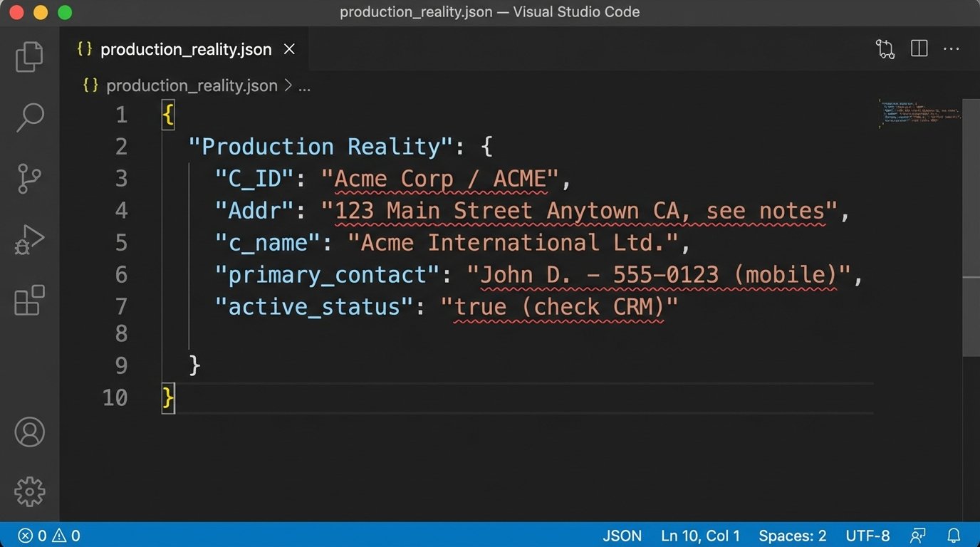This screenshot has width=980, height=547.
Task: Open the Explorer view in activity bar
Action: coord(29,57)
